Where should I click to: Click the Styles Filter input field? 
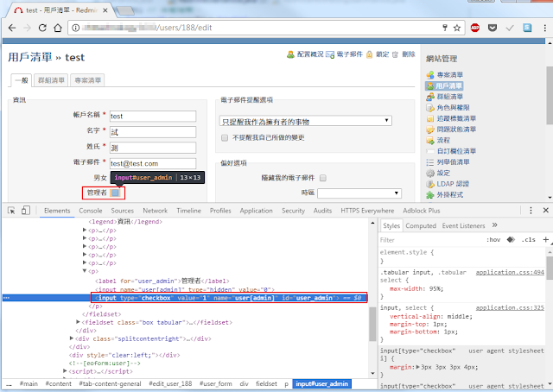[430, 240]
